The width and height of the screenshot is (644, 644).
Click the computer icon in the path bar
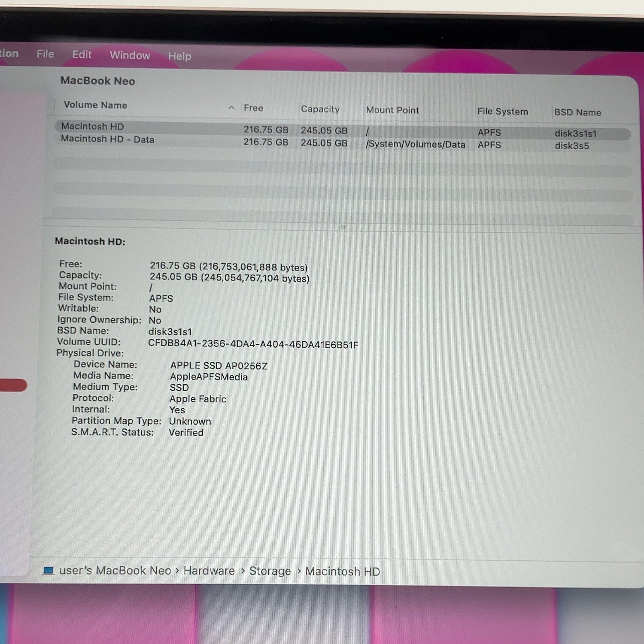pyautogui.click(x=49, y=570)
